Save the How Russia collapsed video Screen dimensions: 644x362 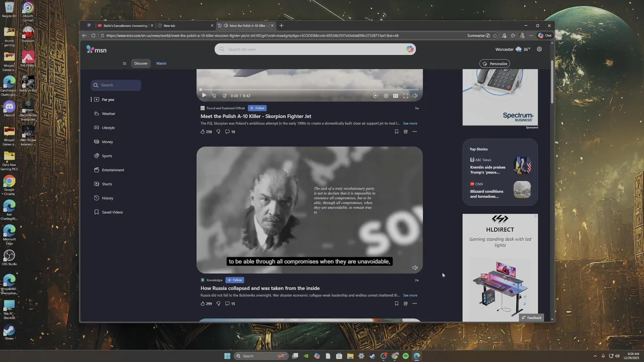click(396, 304)
